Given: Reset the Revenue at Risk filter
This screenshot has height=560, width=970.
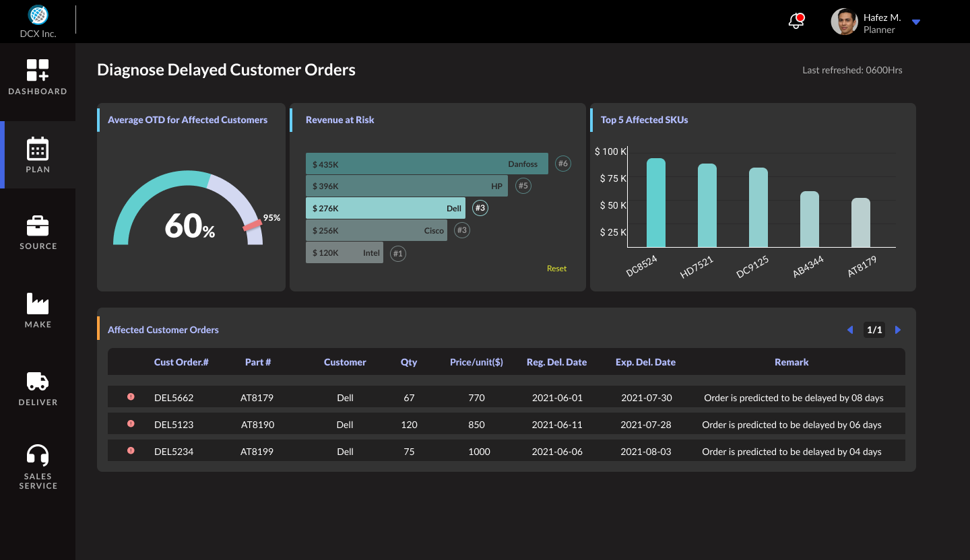Looking at the screenshot, I should click(x=556, y=269).
